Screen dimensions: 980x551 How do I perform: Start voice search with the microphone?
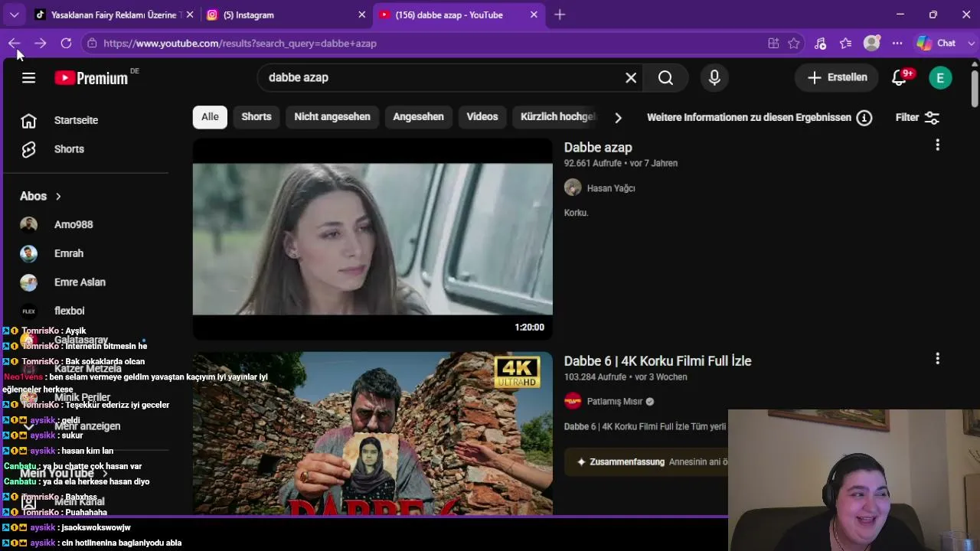714,77
